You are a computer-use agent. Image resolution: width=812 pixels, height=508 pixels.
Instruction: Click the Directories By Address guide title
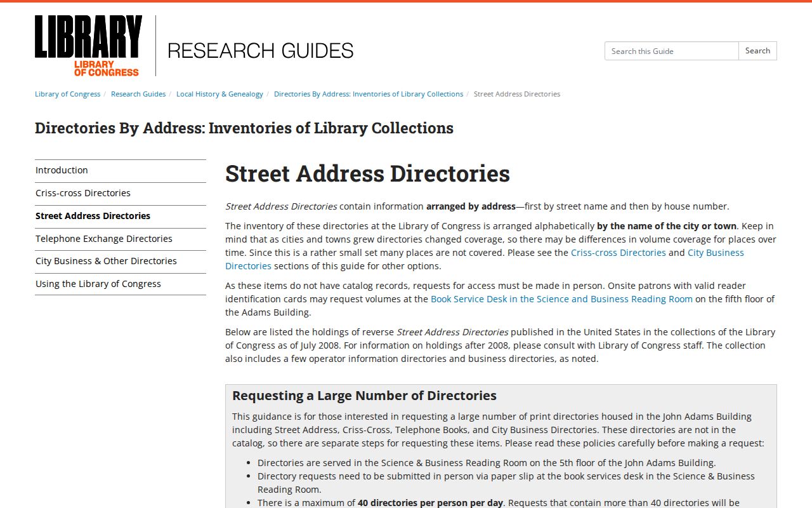click(244, 128)
